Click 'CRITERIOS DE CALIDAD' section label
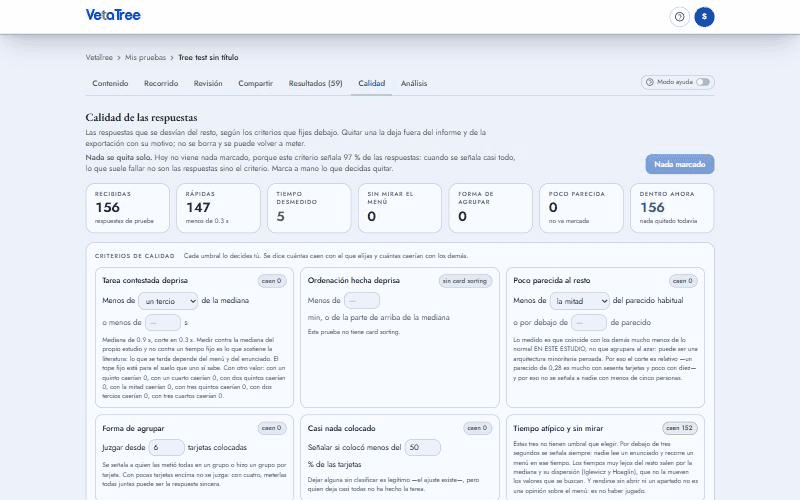Screen dimensions: 800x500 [135, 256]
